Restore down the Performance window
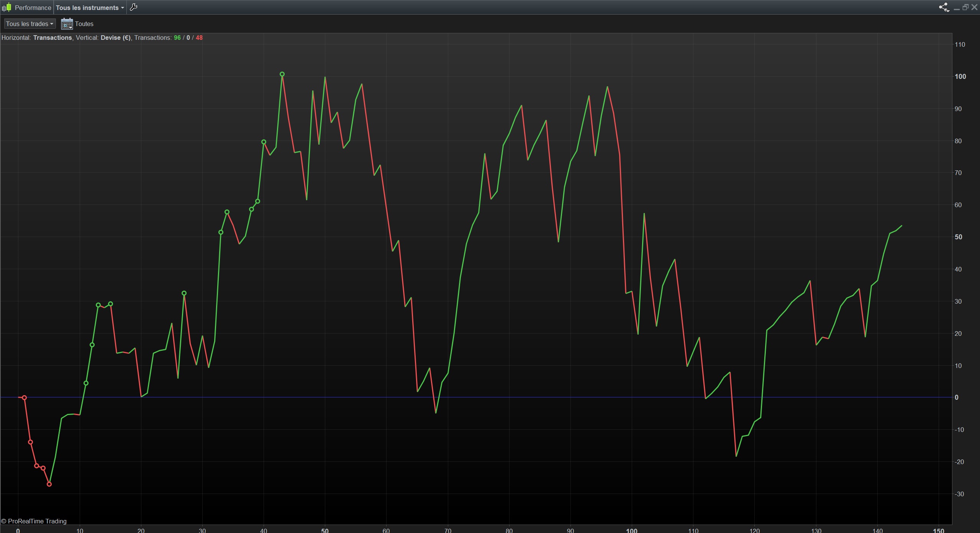The height and width of the screenshot is (533, 980). pyautogui.click(x=965, y=7)
